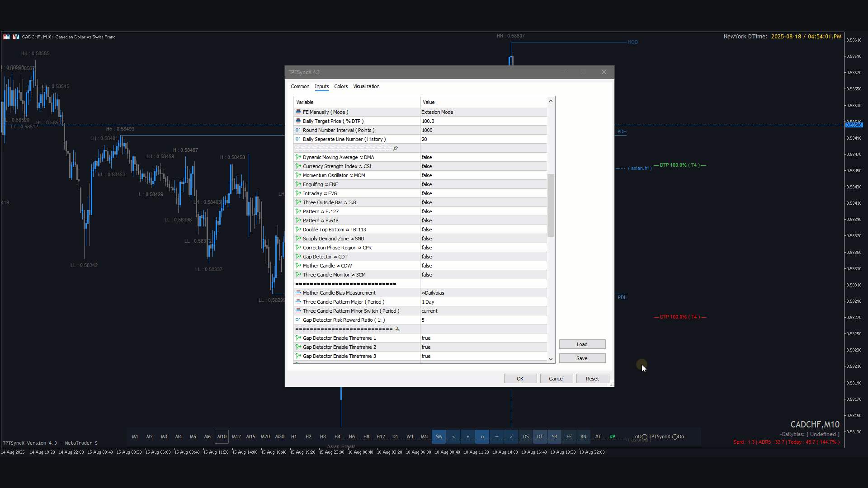This screenshot has width=868, height=488.
Task: Toggle Momentum Oscillator MOM value
Action: coord(483,175)
